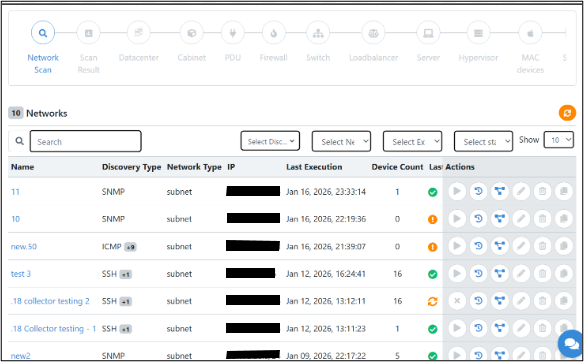Click the Network Type column header
The image size is (584, 362).
pyautogui.click(x=194, y=167)
